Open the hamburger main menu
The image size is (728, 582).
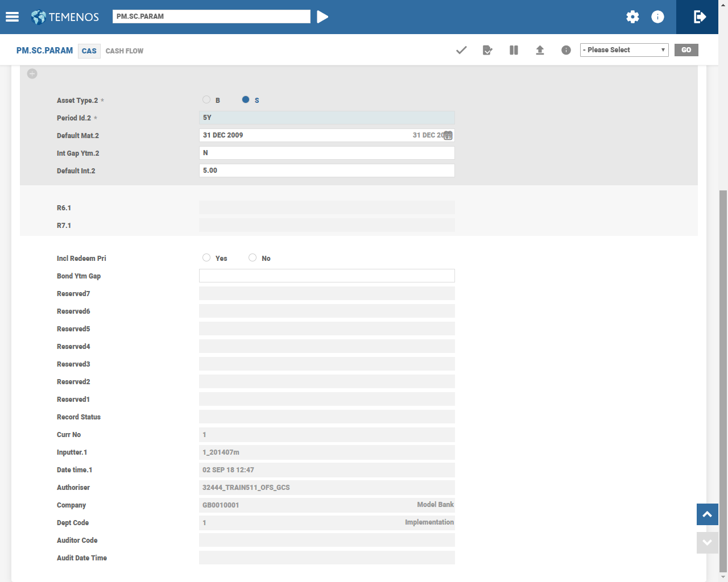12,17
